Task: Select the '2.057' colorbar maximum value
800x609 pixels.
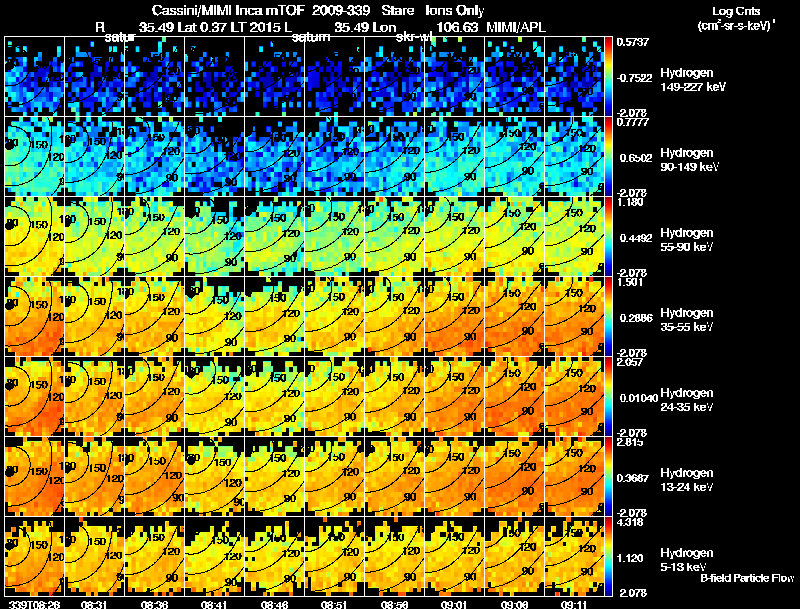Action: point(630,363)
